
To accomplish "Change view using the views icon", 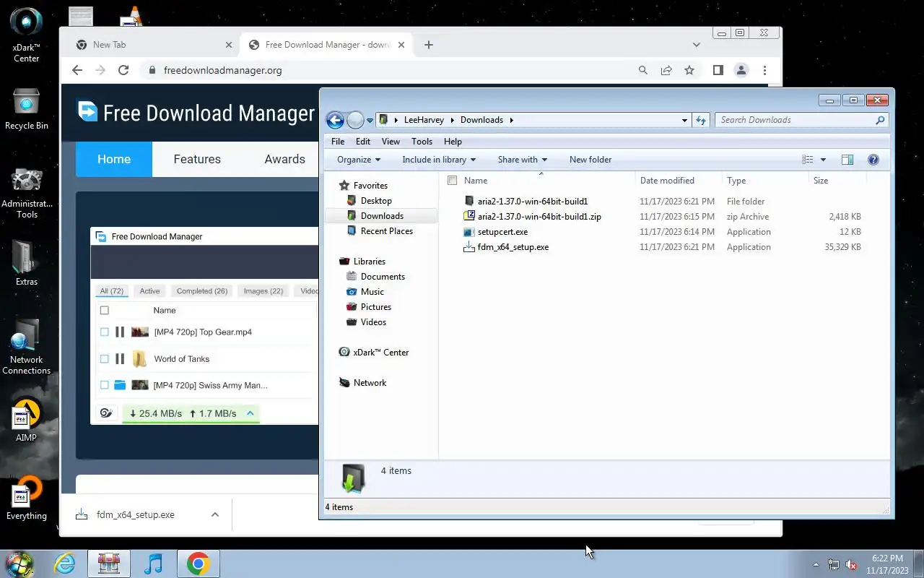I will pyautogui.click(x=808, y=160).
